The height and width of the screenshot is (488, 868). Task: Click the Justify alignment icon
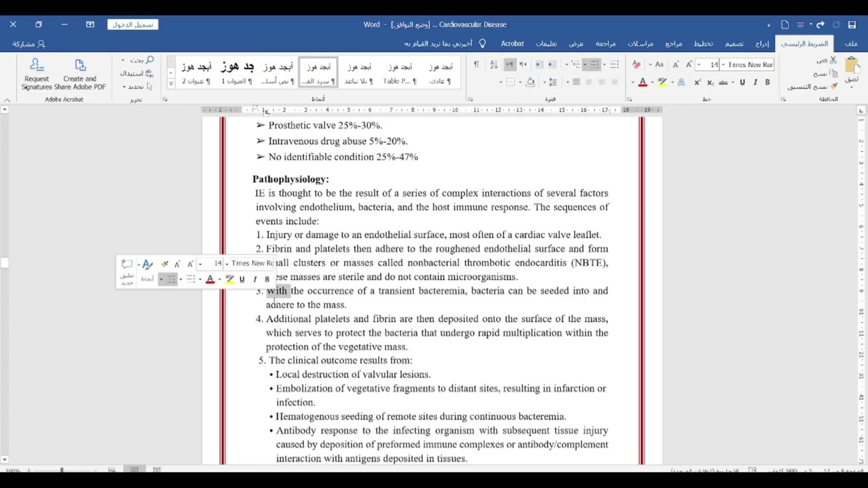click(x=576, y=82)
